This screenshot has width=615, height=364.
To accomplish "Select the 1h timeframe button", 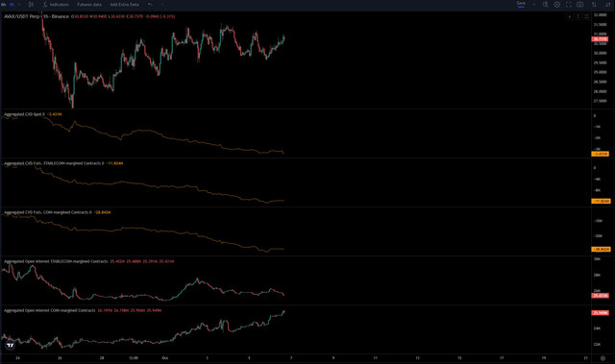I will coord(12,4).
